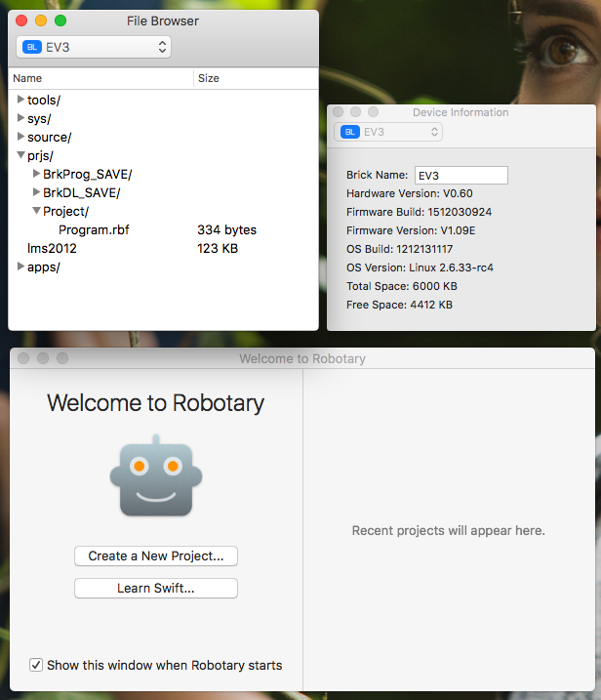This screenshot has height=700, width=601.
Task: Select the sys/ folder name
Action: [39, 119]
